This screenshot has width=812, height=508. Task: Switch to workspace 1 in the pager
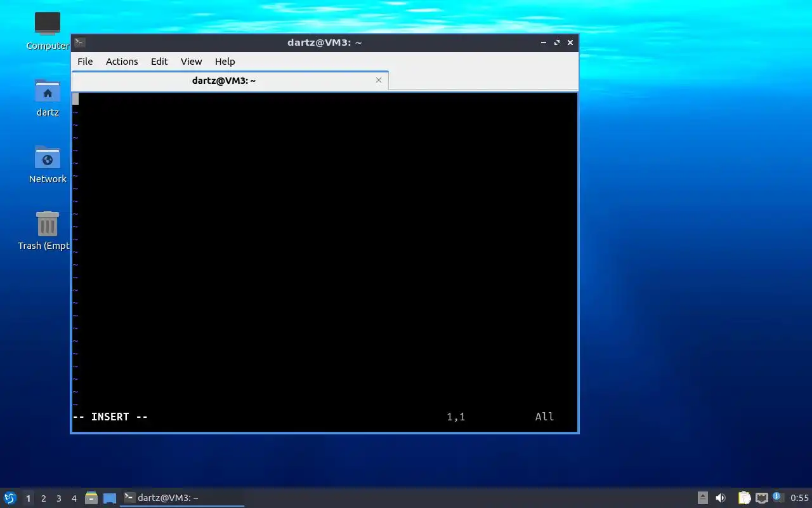click(x=28, y=498)
